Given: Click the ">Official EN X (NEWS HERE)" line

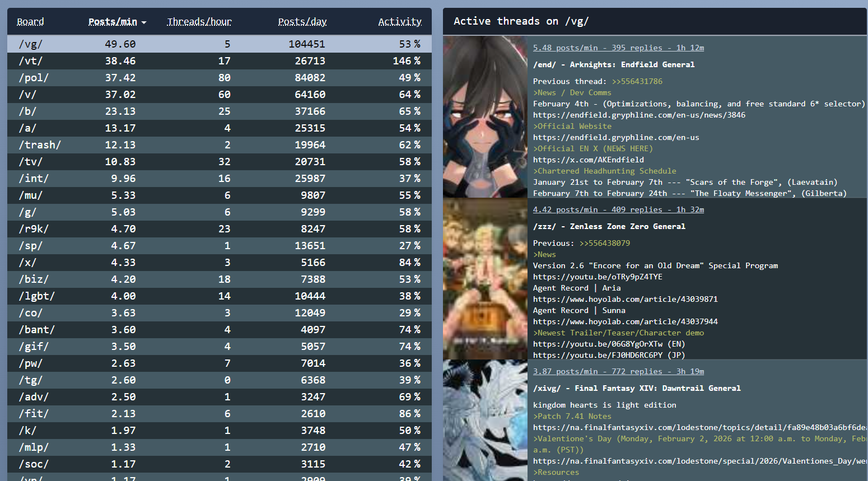Looking at the screenshot, I should click(x=593, y=148).
